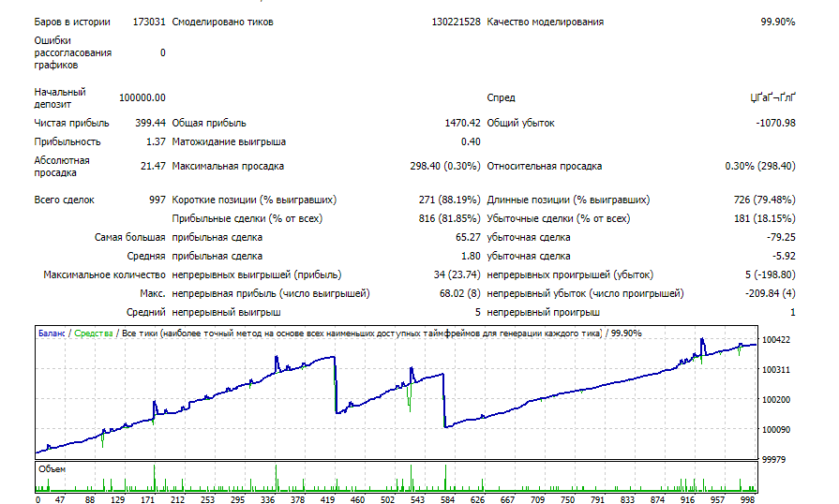The width and height of the screenshot is (839, 504).
Task: Select the total trades value 997
Action: (x=157, y=200)
